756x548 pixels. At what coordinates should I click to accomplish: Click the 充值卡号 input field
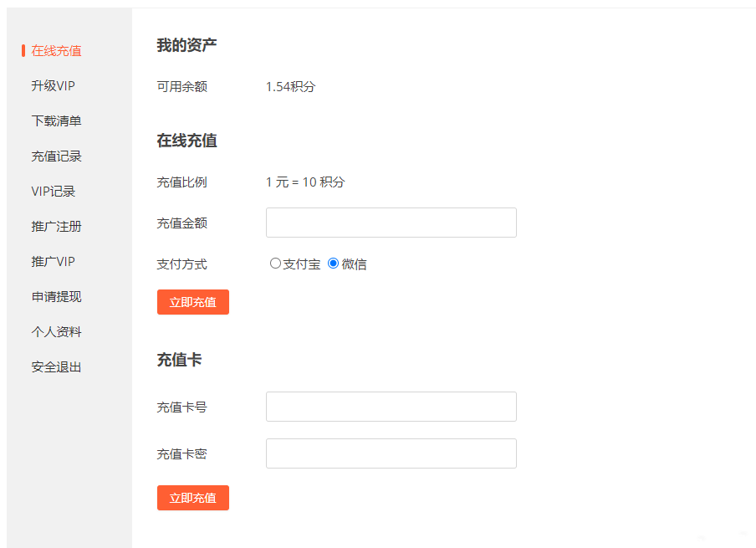(x=391, y=407)
